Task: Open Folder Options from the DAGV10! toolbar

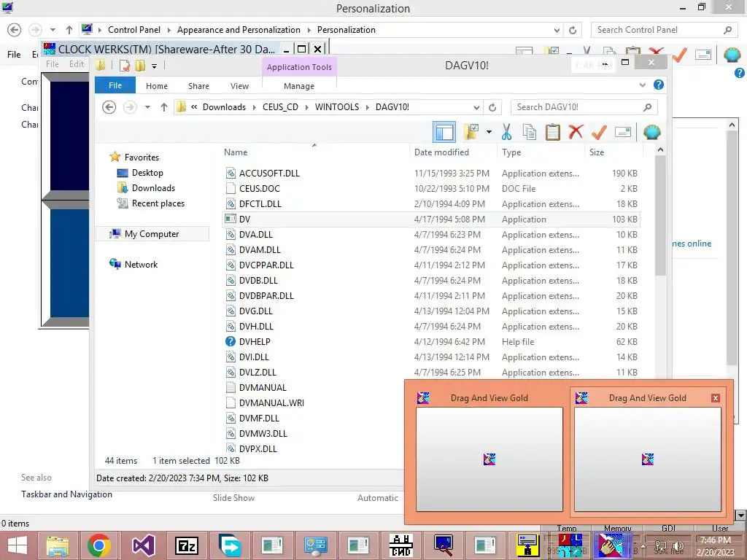Action: point(472,132)
